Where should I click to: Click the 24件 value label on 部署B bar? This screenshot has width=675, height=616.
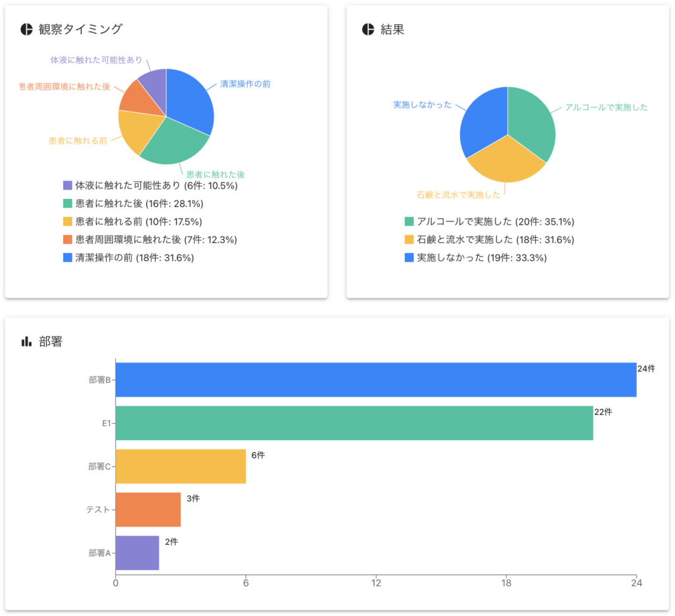click(x=646, y=369)
